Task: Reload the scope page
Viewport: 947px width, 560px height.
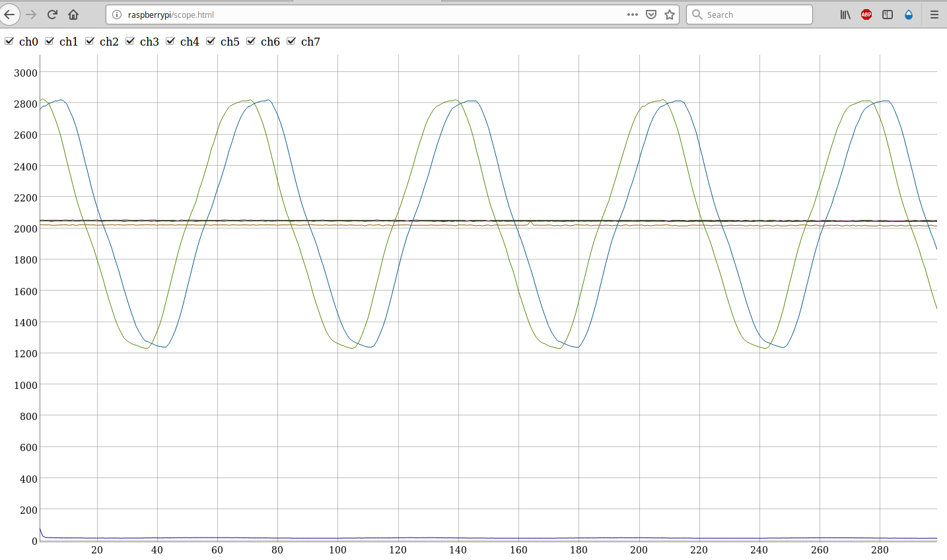Action: (52, 15)
